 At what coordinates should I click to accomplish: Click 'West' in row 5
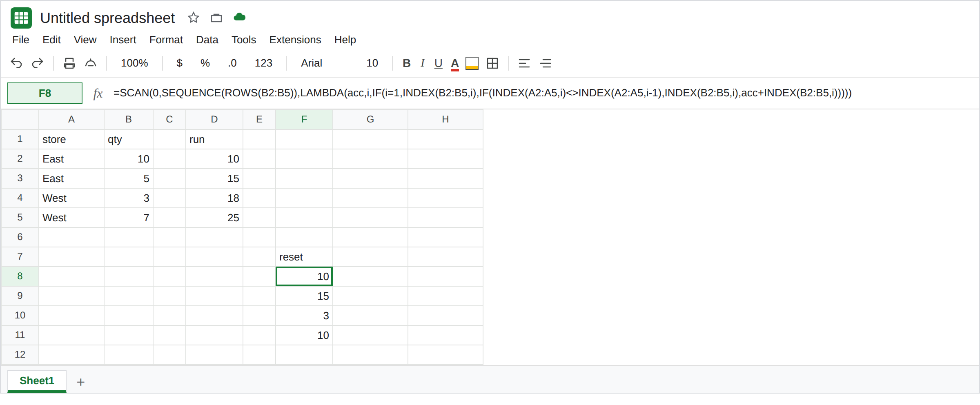point(71,218)
